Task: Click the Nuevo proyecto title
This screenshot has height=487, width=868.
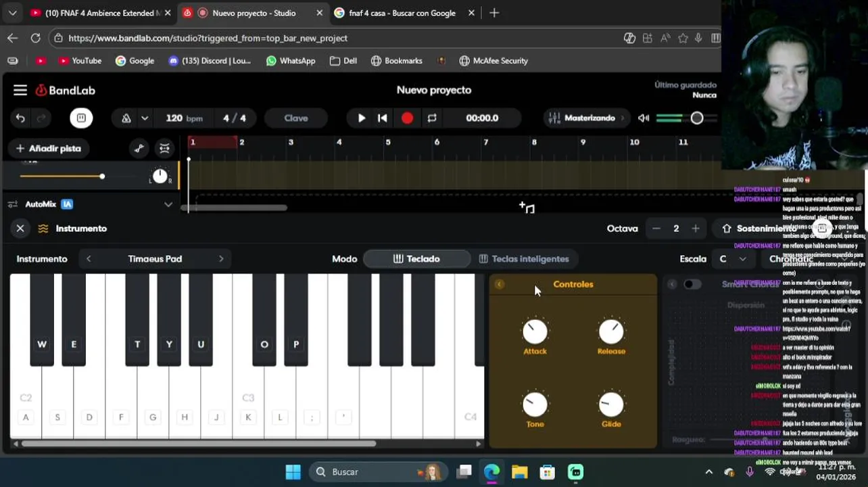Action: coord(434,90)
